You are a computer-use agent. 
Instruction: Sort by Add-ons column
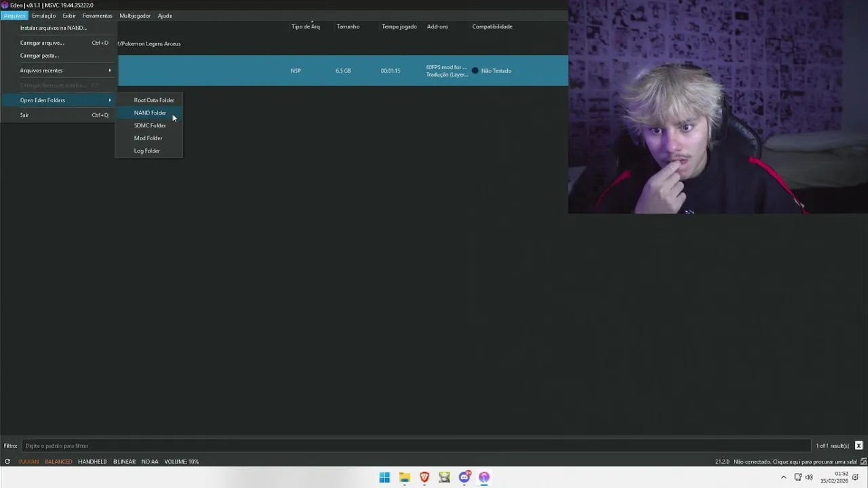[x=437, y=26]
